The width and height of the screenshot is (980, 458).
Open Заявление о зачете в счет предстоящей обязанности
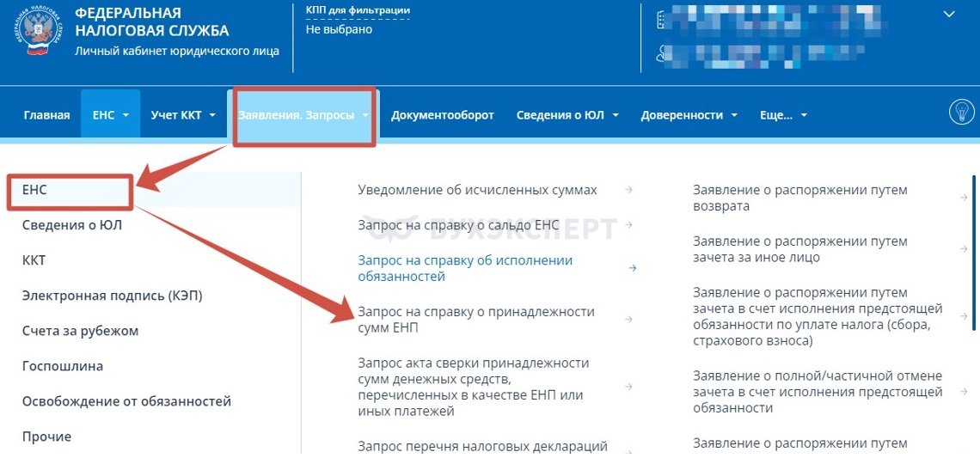(817, 316)
